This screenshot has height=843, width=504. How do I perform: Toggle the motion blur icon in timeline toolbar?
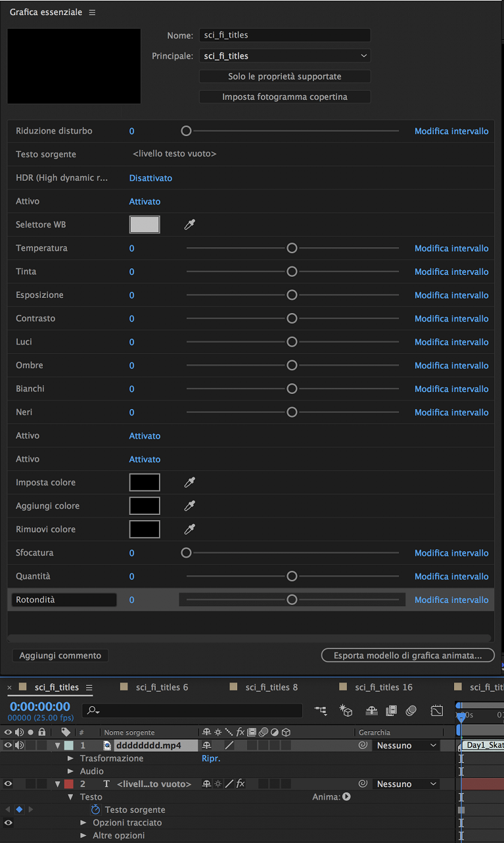click(411, 710)
